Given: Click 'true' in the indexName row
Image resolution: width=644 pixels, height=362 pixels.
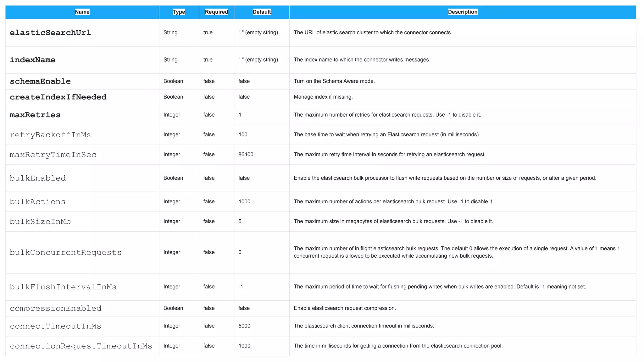Looking at the screenshot, I should 208,60.
